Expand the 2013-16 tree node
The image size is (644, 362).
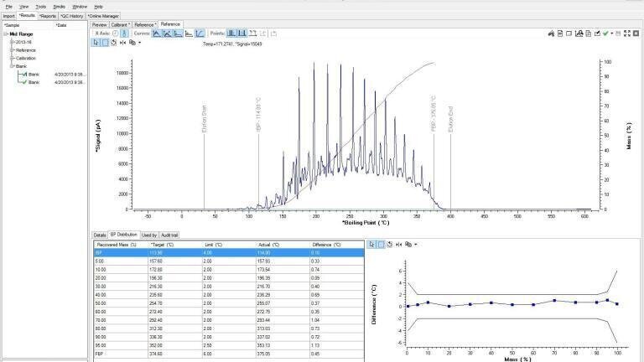(x=13, y=42)
